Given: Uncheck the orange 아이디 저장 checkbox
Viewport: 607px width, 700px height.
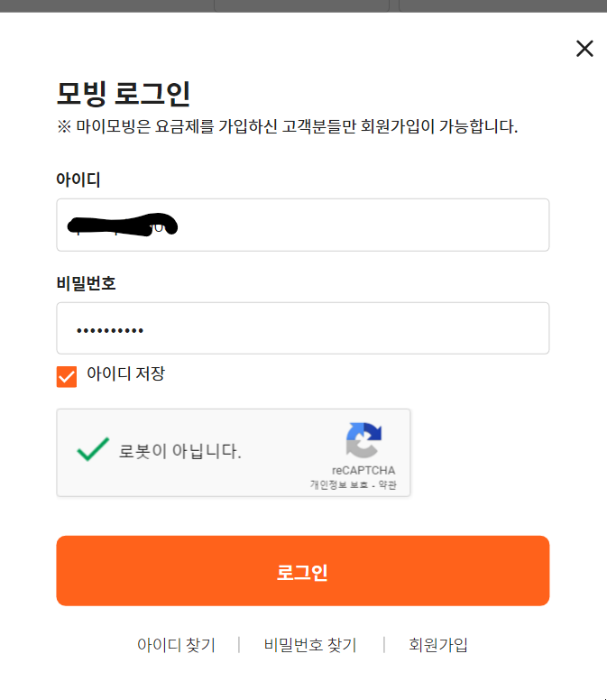Looking at the screenshot, I should [x=67, y=376].
